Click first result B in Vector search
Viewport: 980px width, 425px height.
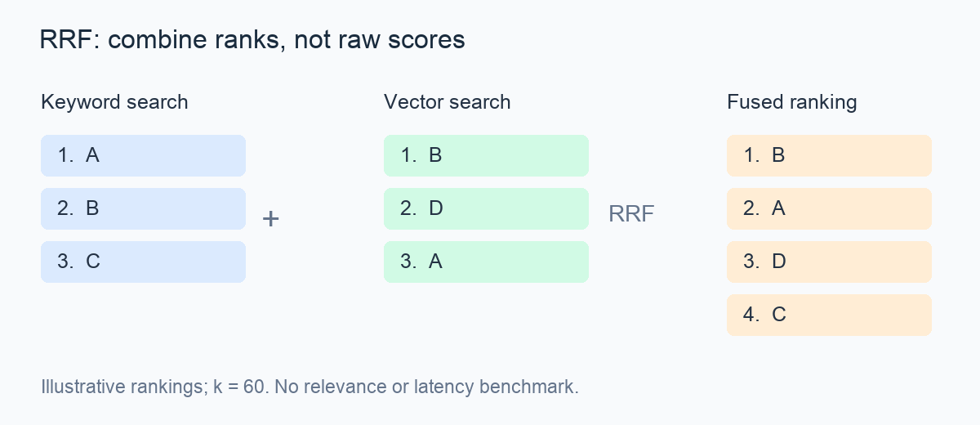[x=486, y=155]
